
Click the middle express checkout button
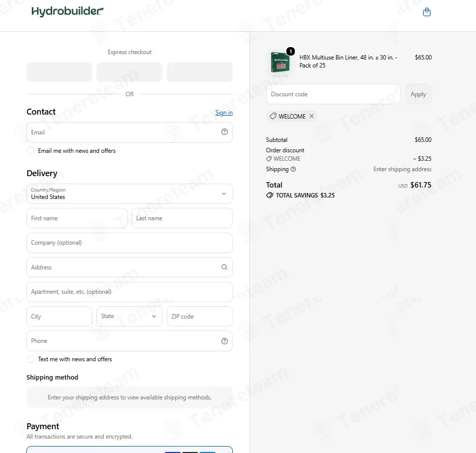(x=130, y=72)
